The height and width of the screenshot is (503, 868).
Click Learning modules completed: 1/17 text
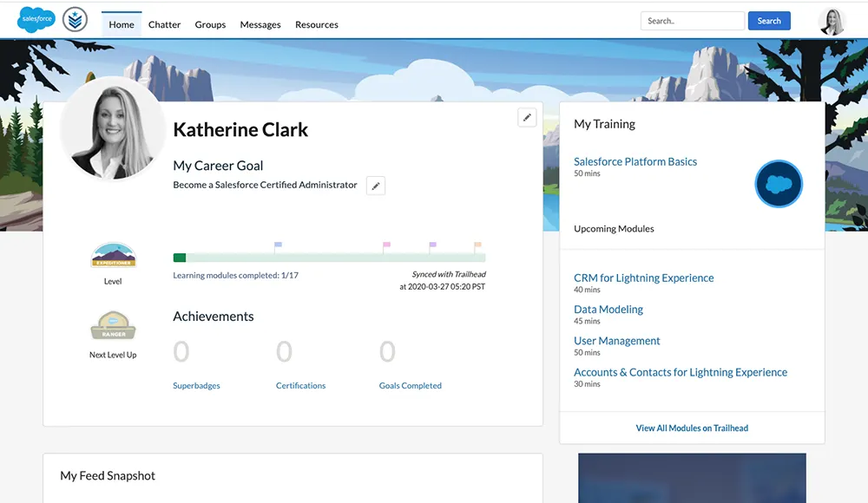[x=235, y=275]
